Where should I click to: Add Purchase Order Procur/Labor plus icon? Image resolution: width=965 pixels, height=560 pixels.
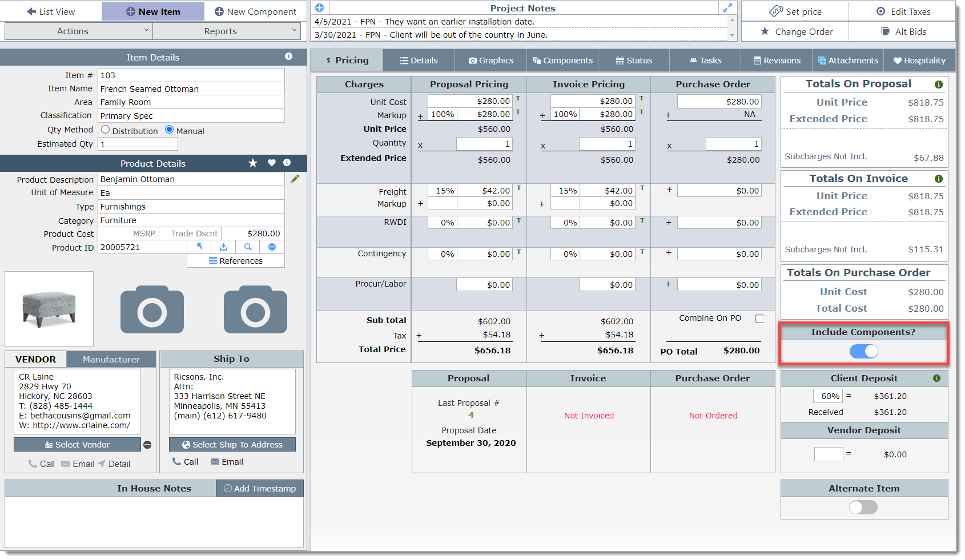[x=668, y=284]
